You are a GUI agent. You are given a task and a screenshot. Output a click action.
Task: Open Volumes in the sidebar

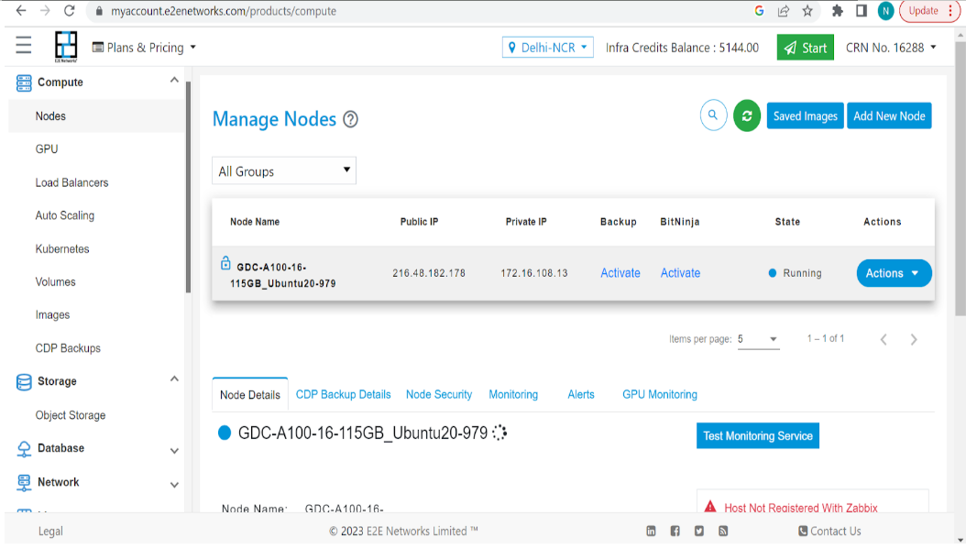[55, 281]
